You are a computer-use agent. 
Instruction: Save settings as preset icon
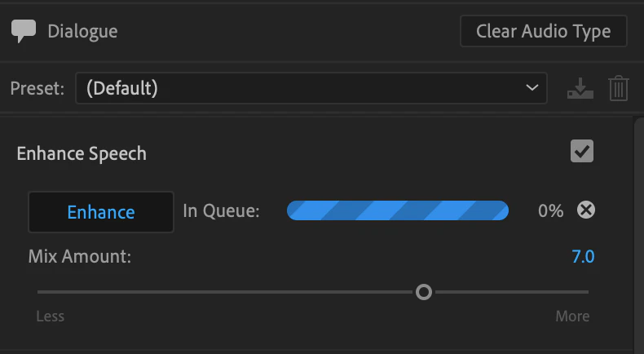click(x=580, y=88)
